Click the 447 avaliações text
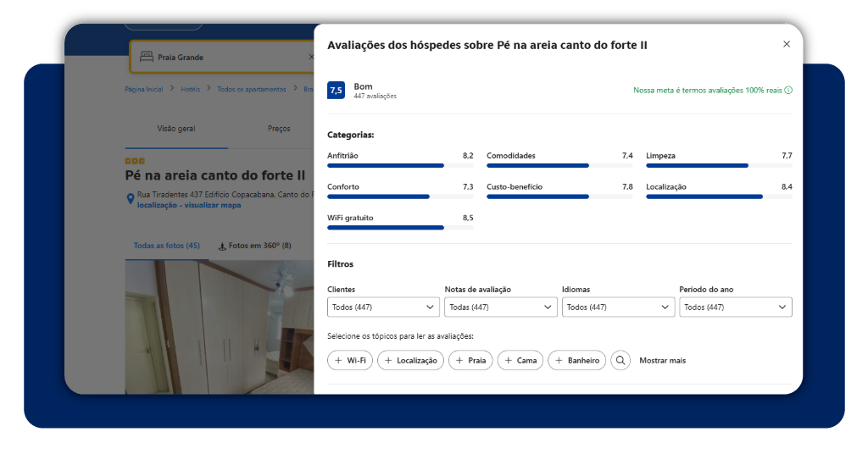Viewport: 868px width, 454px height. tap(376, 97)
